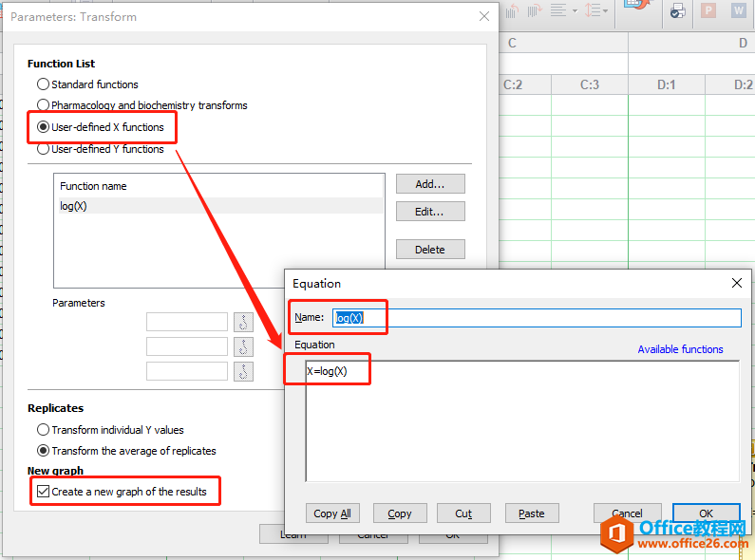Viewport: 755px width, 560px height.
Task: Click the third Parameters input field
Action: [x=187, y=371]
